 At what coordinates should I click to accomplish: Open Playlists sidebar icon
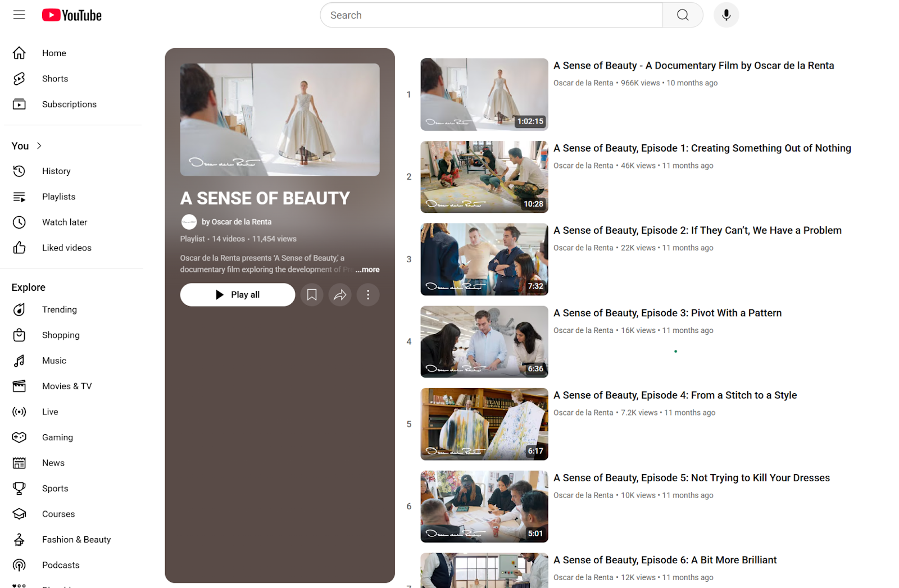click(x=19, y=197)
